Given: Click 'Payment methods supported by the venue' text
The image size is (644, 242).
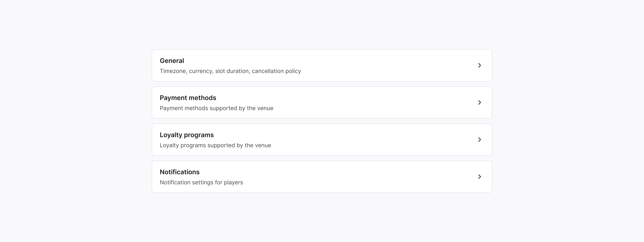Looking at the screenshot, I should coord(216,108).
